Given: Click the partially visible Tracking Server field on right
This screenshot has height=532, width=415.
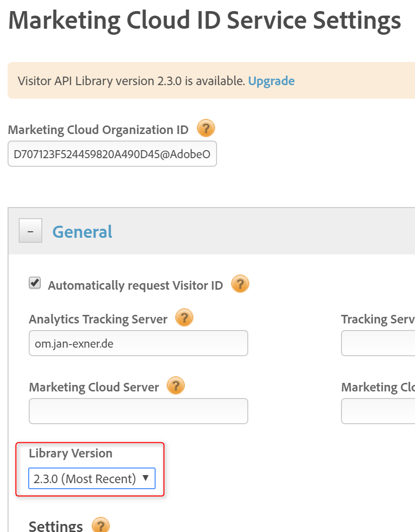Looking at the screenshot, I should (378, 343).
